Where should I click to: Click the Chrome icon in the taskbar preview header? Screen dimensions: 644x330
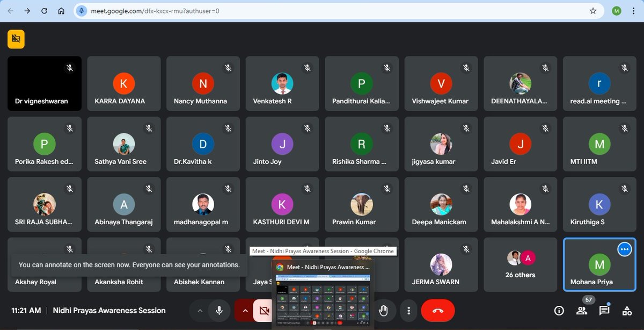[x=280, y=267]
